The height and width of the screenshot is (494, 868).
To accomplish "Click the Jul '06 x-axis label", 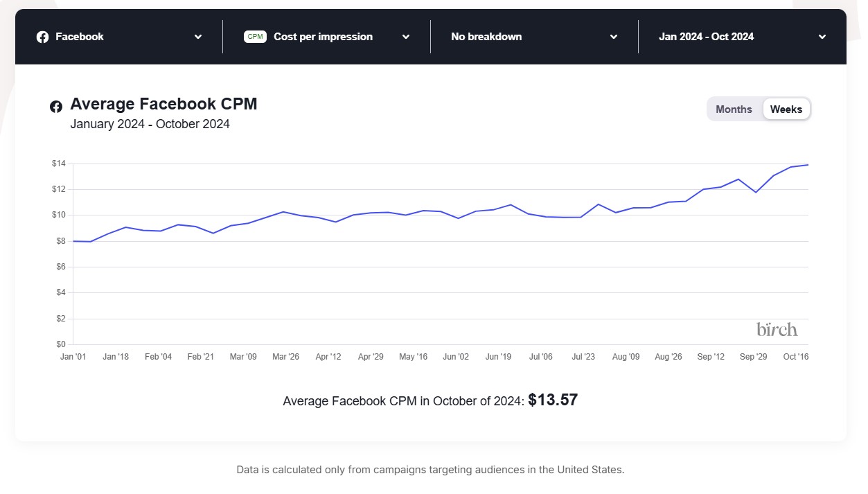I will [x=541, y=357].
